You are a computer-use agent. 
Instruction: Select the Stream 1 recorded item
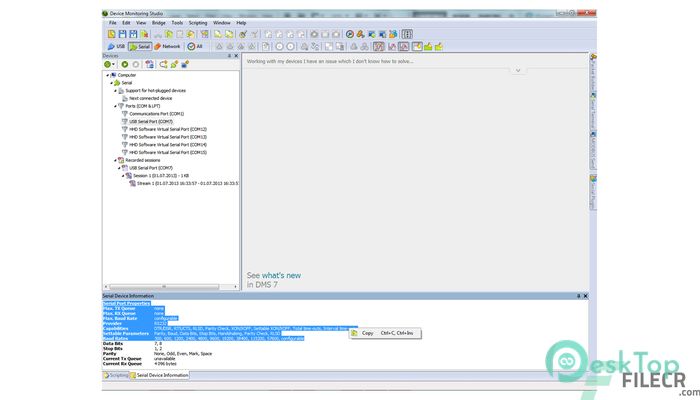point(188,183)
